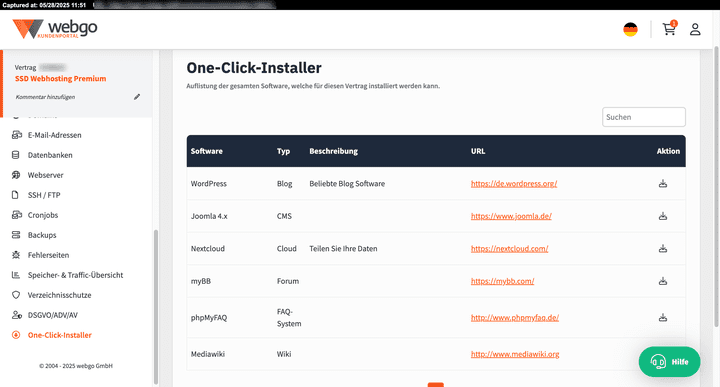Click the SSD Webhosting Premium contract title
720x387 pixels.
click(x=60, y=79)
